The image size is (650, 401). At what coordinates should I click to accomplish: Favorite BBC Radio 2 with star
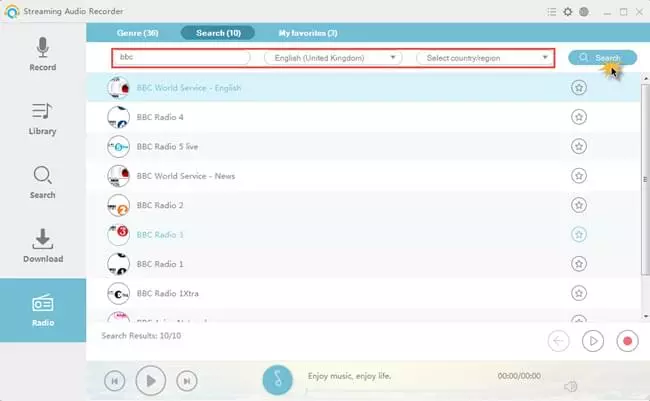(579, 205)
